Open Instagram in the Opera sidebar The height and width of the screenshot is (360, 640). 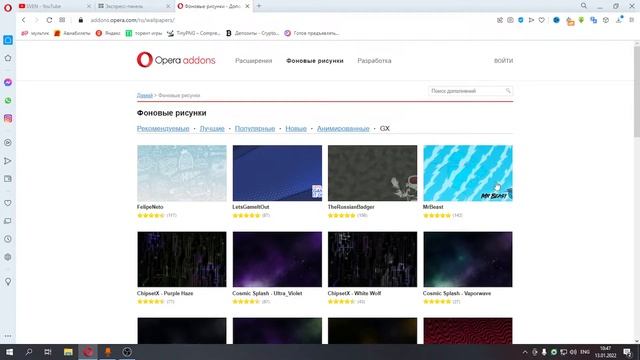tap(8, 118)
